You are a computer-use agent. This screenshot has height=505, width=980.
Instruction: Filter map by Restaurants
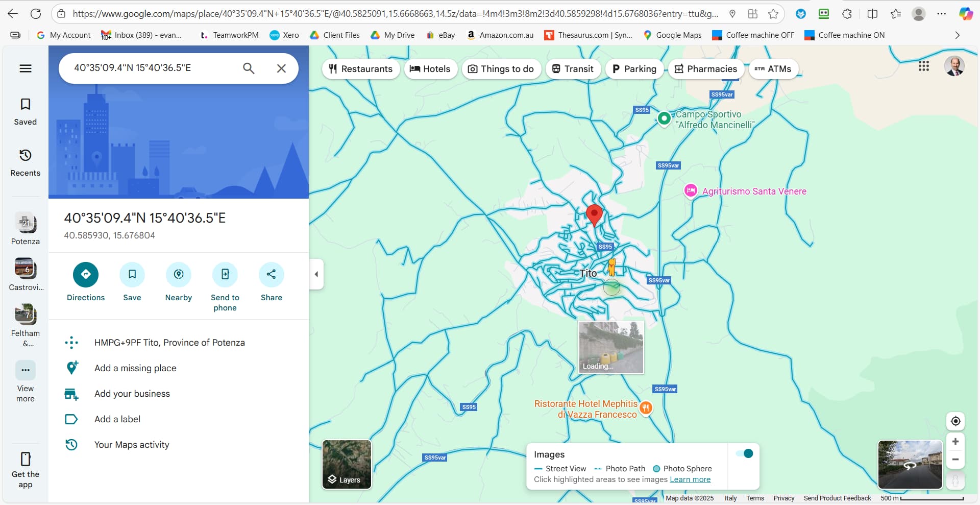click(x=360, y=69)
